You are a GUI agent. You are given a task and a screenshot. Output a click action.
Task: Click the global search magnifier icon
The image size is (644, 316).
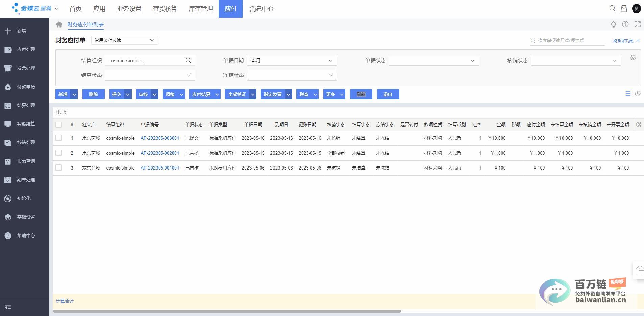click(612, 8)
